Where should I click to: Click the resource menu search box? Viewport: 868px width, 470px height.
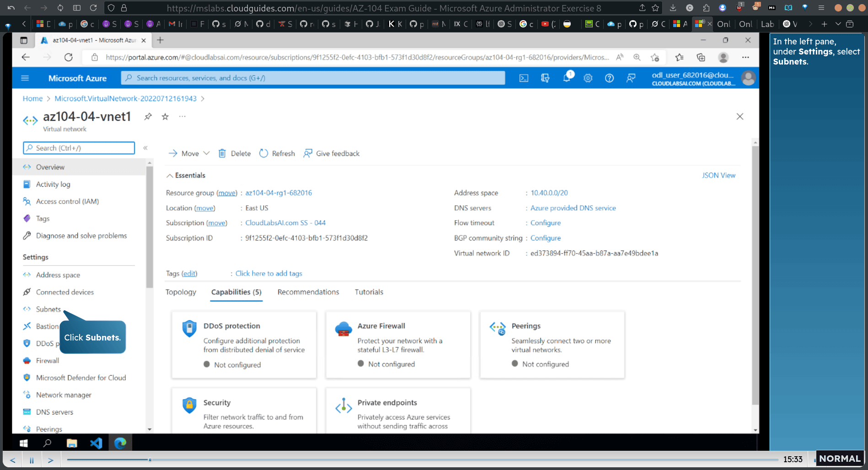point(79,148)
